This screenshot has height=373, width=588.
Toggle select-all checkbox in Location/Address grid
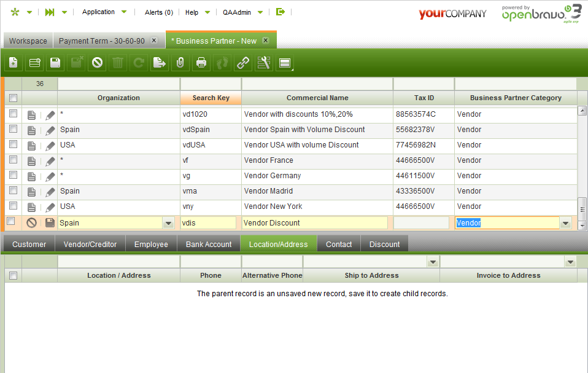13,275
